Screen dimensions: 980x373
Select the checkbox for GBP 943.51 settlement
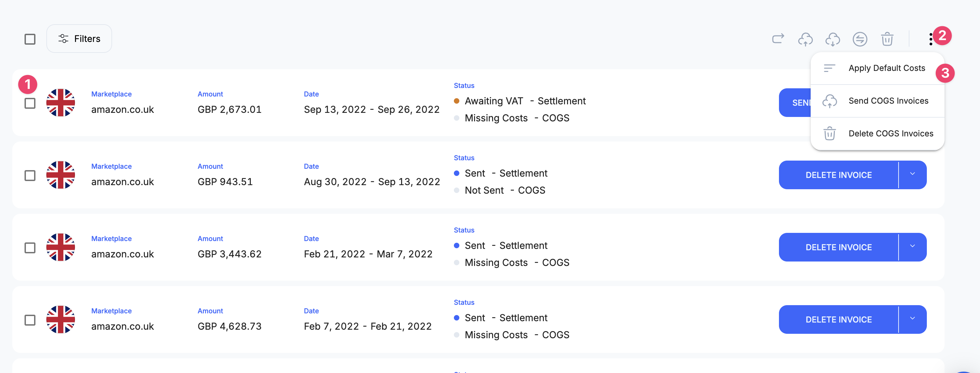(x=30, y=176)
